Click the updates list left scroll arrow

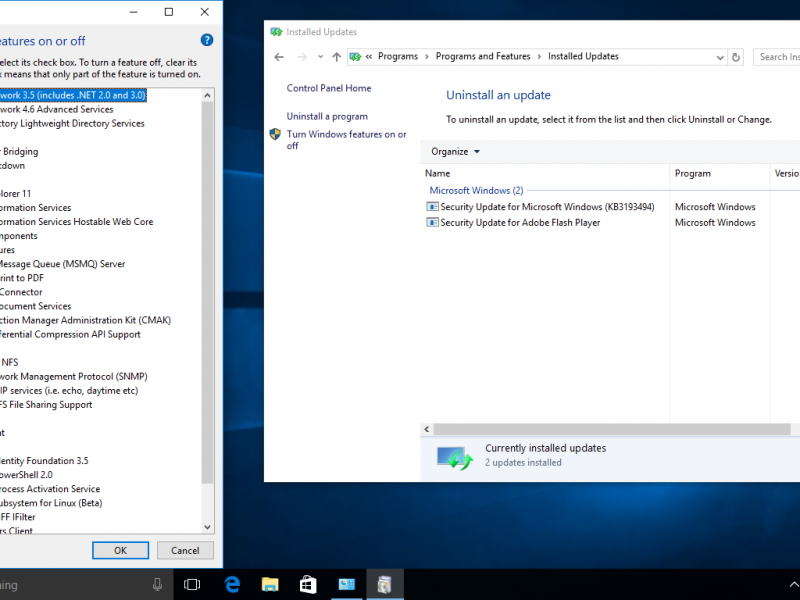(x=427, y=429)
